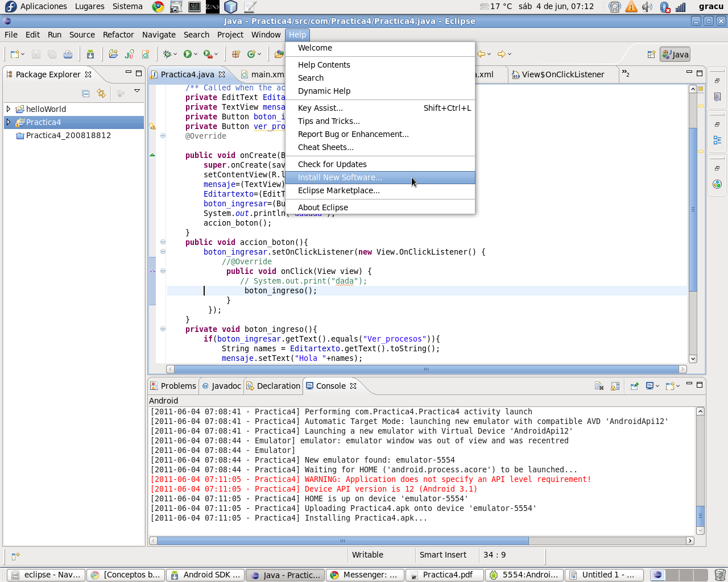
Task: Click the Print toolbar icon
Action: click(x=68, y=54)
